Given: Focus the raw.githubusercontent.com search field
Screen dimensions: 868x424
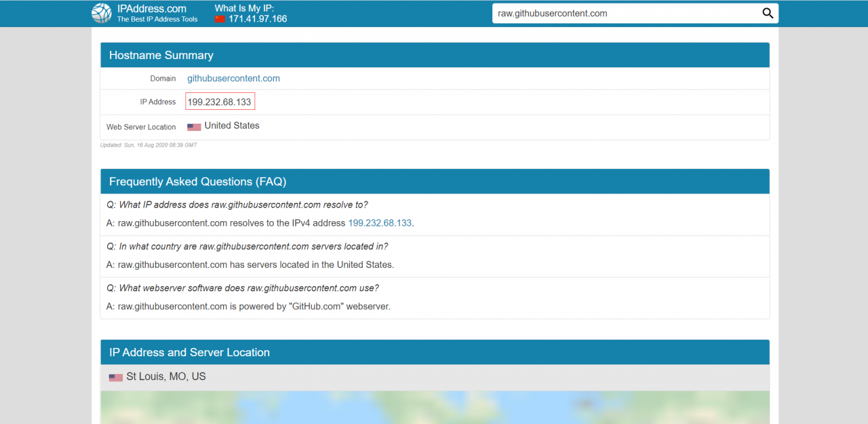Looking at the screenshot, I should click(624, 14).
